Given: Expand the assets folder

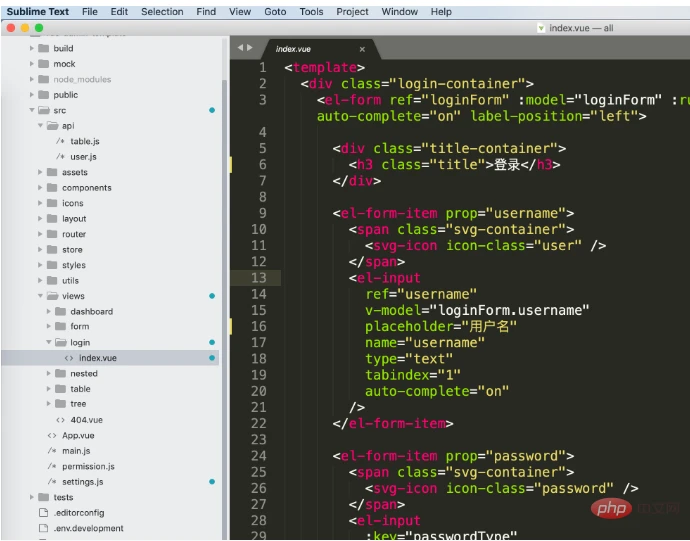Looking at the screenshot, I should [40, 172].
